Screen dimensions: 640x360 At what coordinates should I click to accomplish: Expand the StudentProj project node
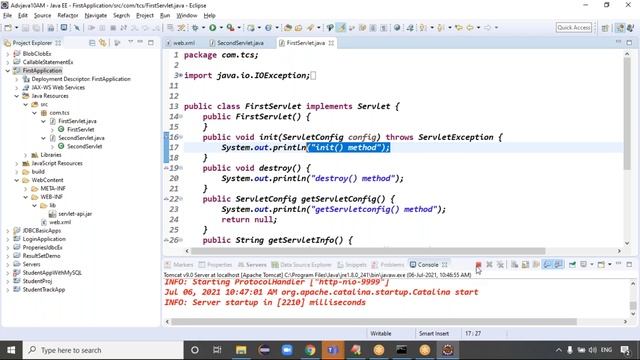pos(7,281)
